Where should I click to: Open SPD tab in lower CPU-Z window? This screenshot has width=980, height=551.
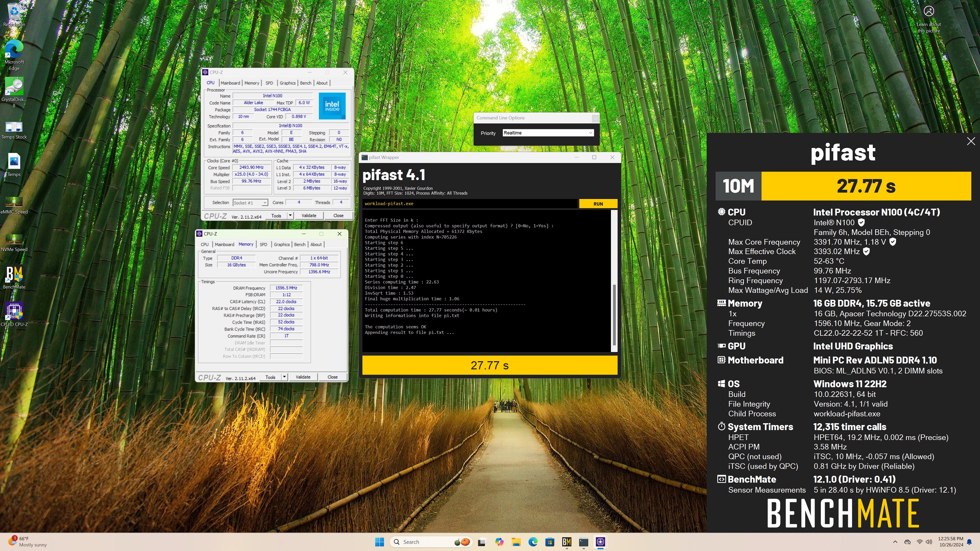coord(263,245)
